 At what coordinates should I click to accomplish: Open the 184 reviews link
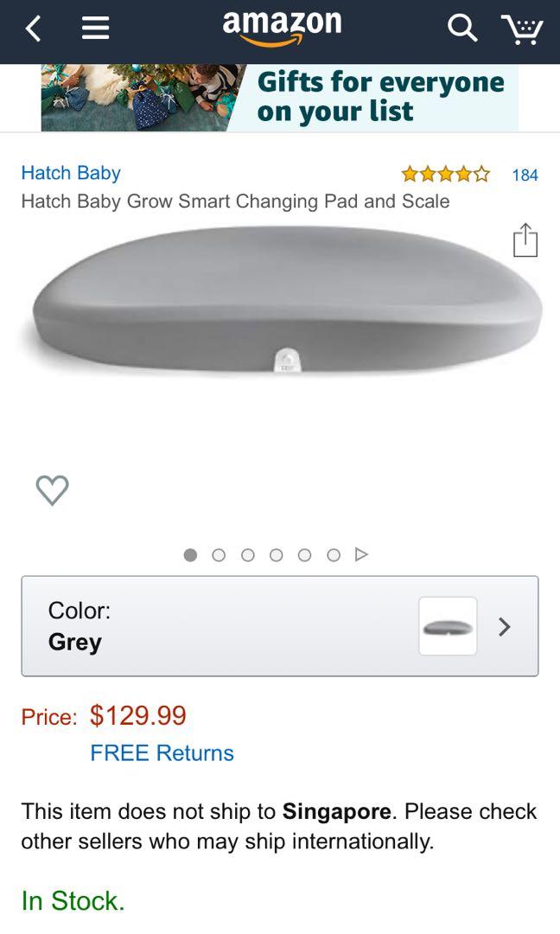[x=525, y=175]
